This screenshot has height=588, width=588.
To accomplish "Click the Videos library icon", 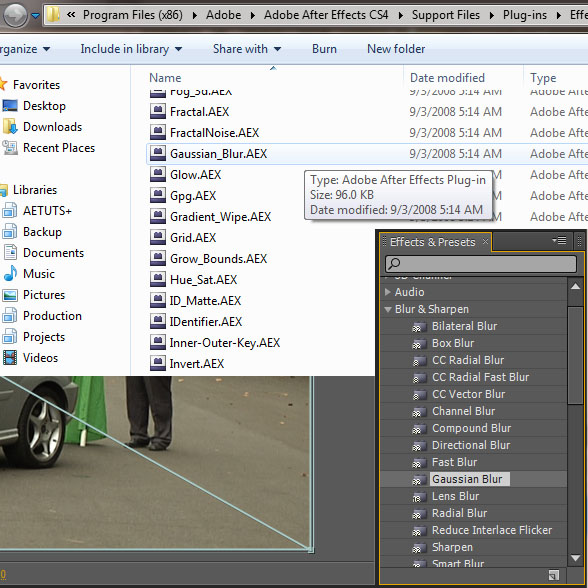I will click(10, 358).
